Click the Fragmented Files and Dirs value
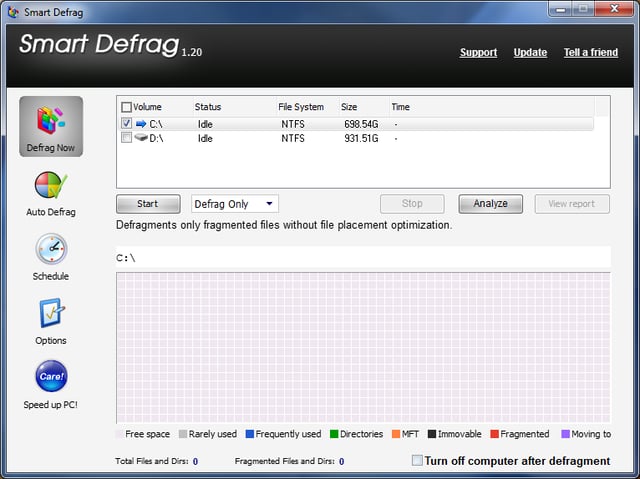640x479 pixels. click(x=342, y=461)
